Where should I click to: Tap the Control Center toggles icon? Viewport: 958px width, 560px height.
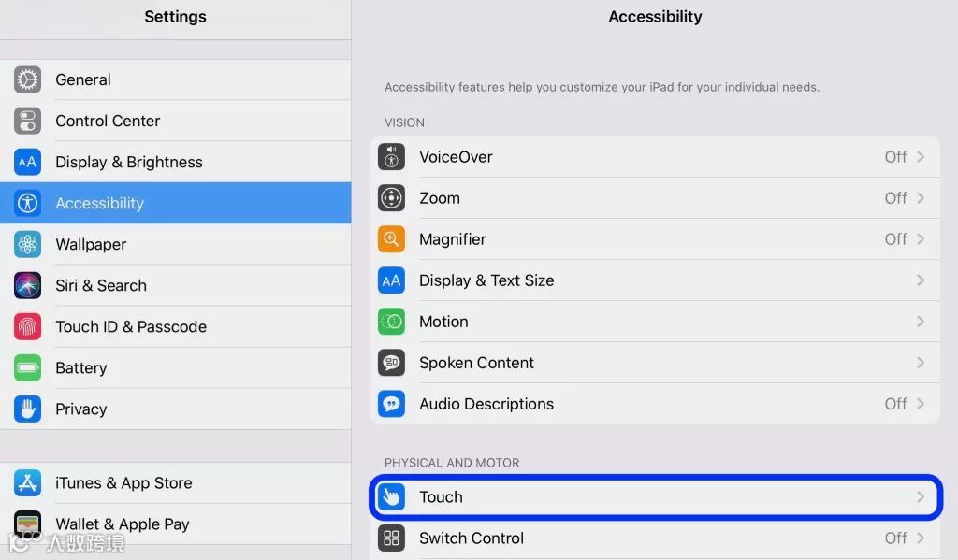(27, 121)
